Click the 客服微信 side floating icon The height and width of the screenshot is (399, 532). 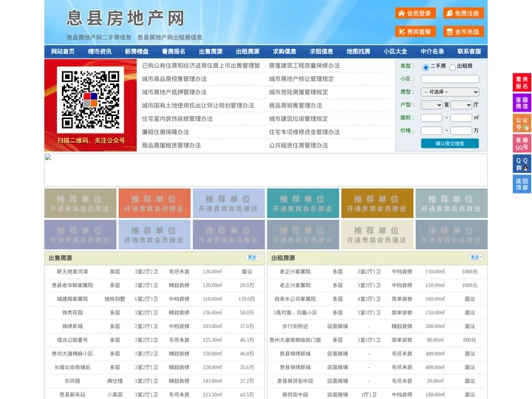(x=522, y=103)
